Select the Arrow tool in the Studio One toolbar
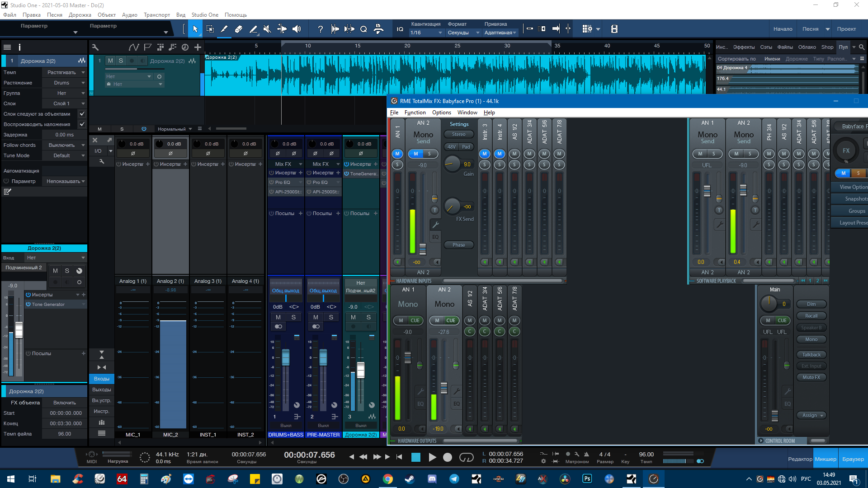The width and height of the screenshot is (868, 488). pos(195,29)
